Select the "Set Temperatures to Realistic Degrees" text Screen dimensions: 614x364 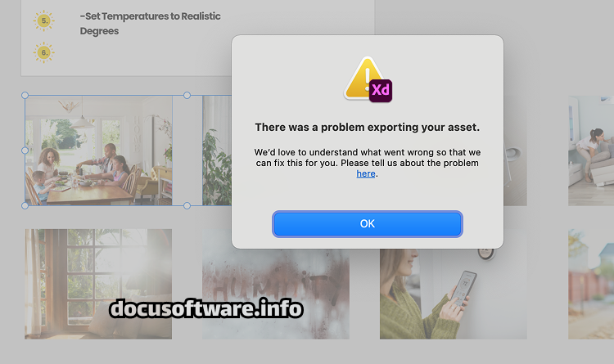pyautogui.click(x=151, y=24)
